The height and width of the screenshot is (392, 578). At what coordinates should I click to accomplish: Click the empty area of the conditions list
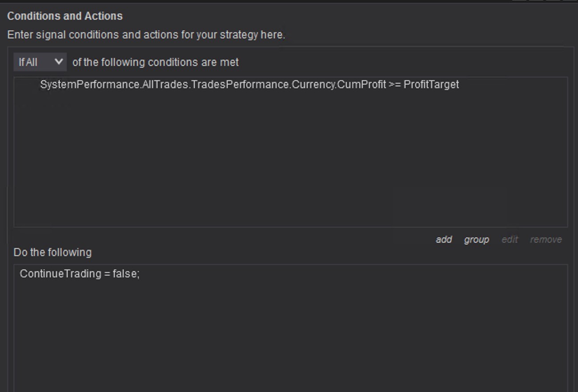coord(222,169)
